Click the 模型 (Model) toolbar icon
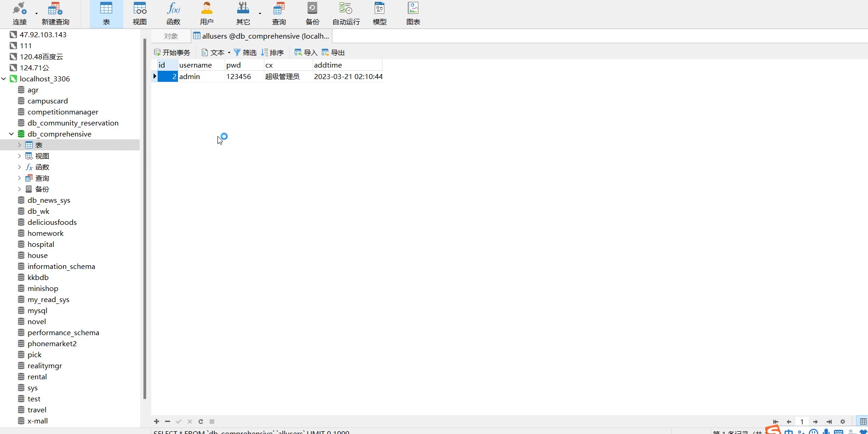This screenshot has height=434, width=868. point(380,14)
